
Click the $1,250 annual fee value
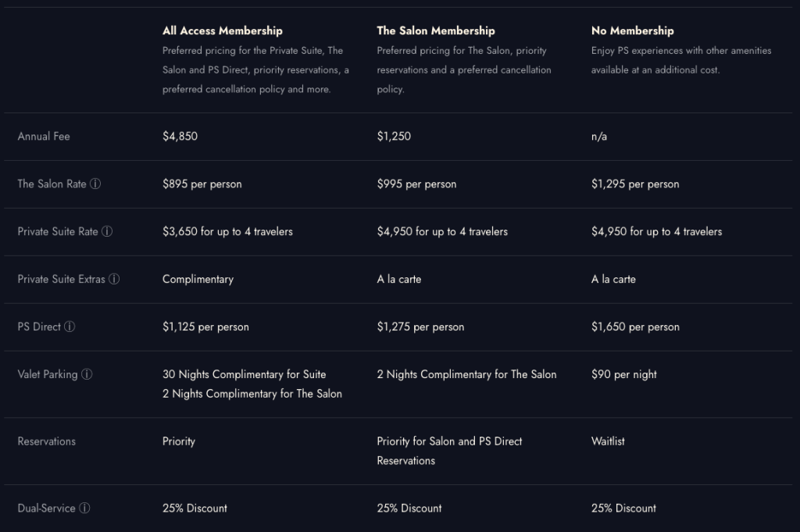[394, 136]
